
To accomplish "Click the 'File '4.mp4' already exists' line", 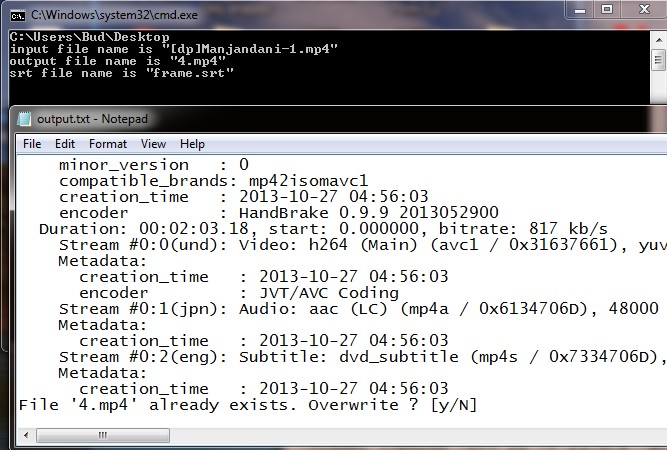I will pyautogui.click(x=248, y=404).
